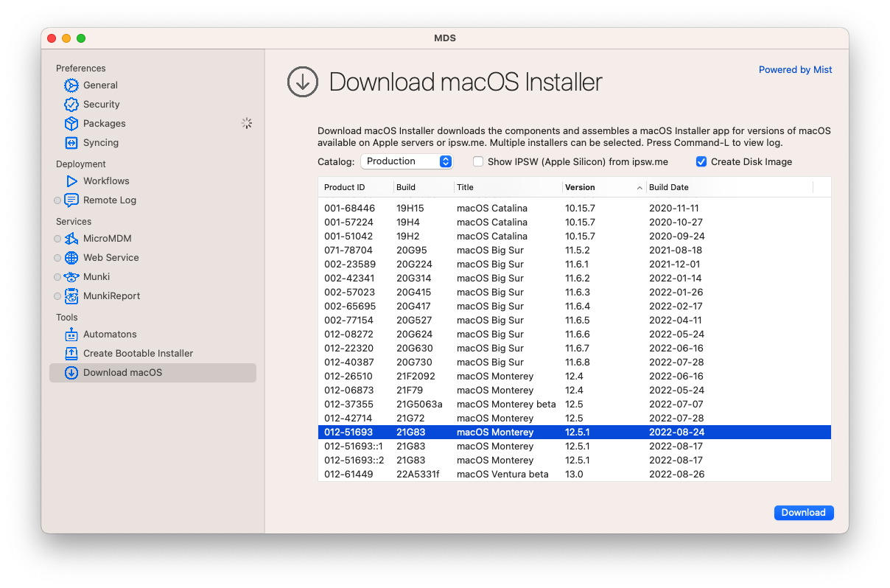Select Big Sur build 20G630 row
Image resolution: width=890 pixels, height=588 pixels.
tap(575, 349)
